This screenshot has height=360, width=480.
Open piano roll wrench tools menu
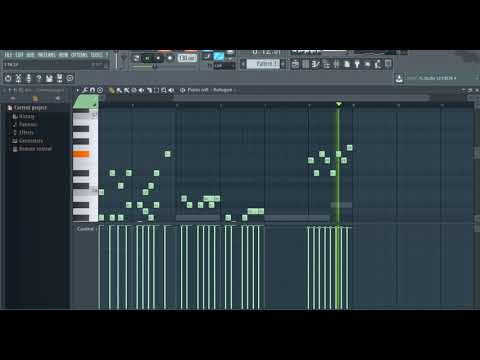tap(85, 90)
